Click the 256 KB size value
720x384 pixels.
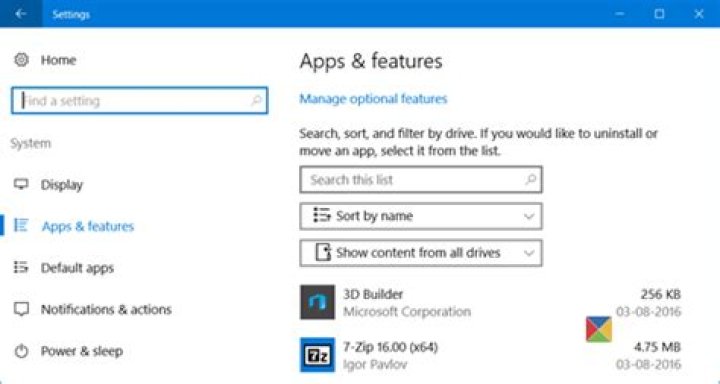click(x=661, y=294)
